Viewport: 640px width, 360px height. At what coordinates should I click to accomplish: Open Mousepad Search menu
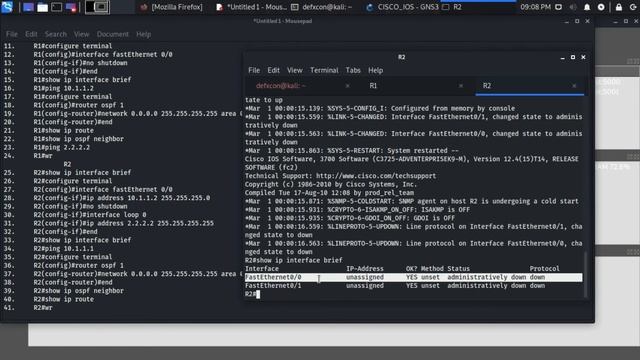56,34
